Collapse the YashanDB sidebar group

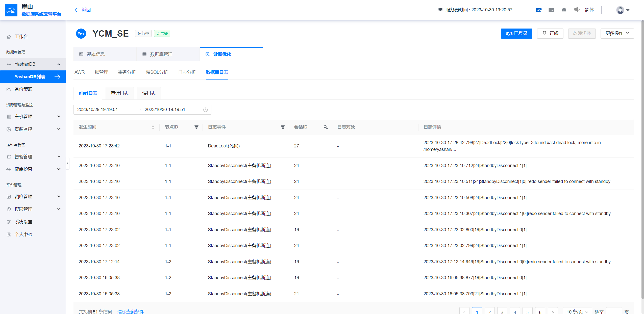point(59,64)
